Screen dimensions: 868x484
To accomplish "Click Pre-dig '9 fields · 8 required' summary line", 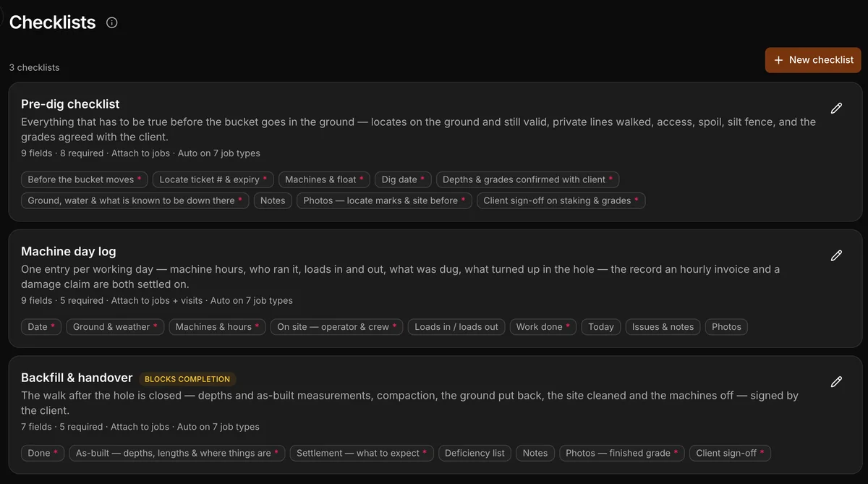I will coord(140,153).
